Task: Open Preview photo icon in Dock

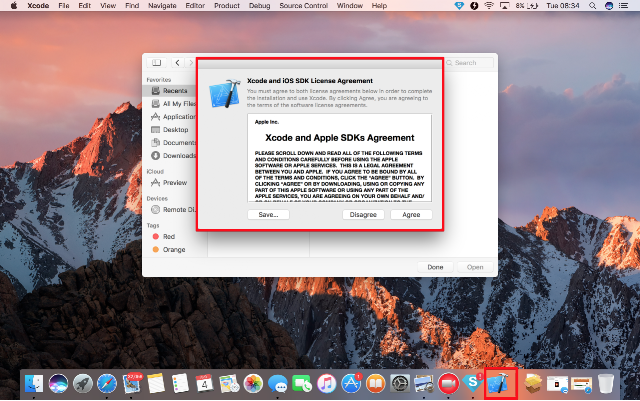Action: (424, 384)
